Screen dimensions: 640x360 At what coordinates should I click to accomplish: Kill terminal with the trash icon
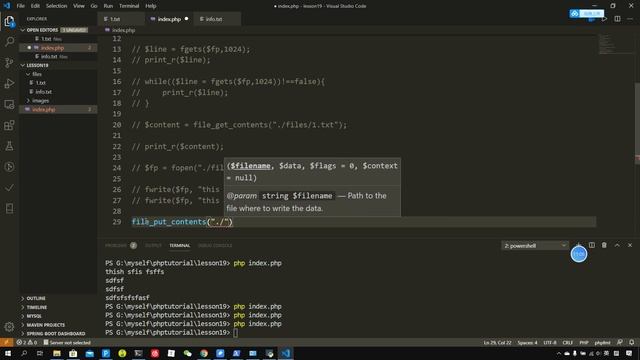(604, 245)
